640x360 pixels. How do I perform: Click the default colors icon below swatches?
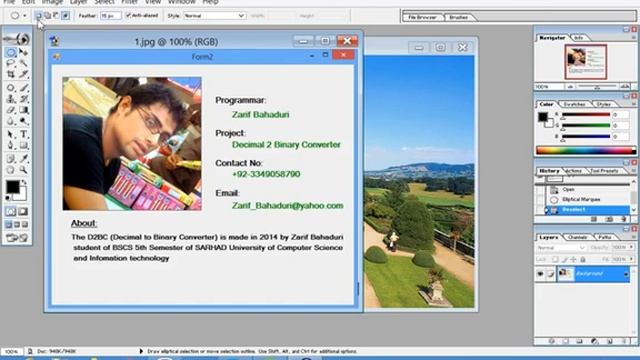[8, 198]
